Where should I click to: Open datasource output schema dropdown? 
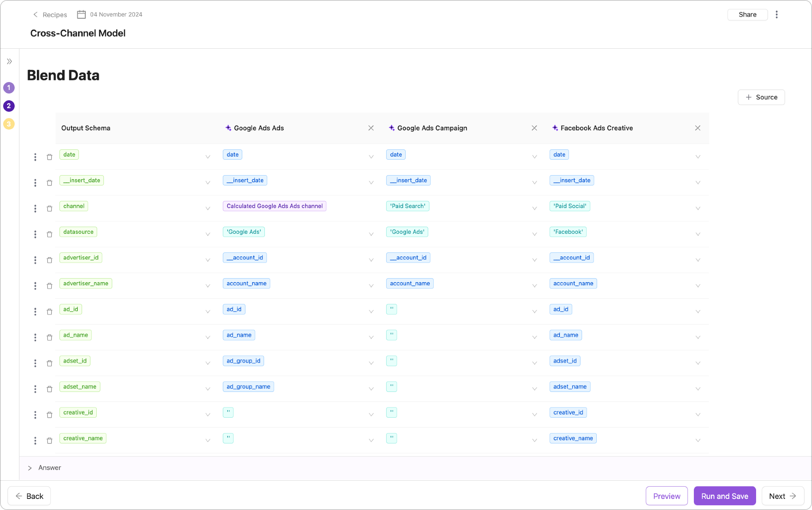208,234
